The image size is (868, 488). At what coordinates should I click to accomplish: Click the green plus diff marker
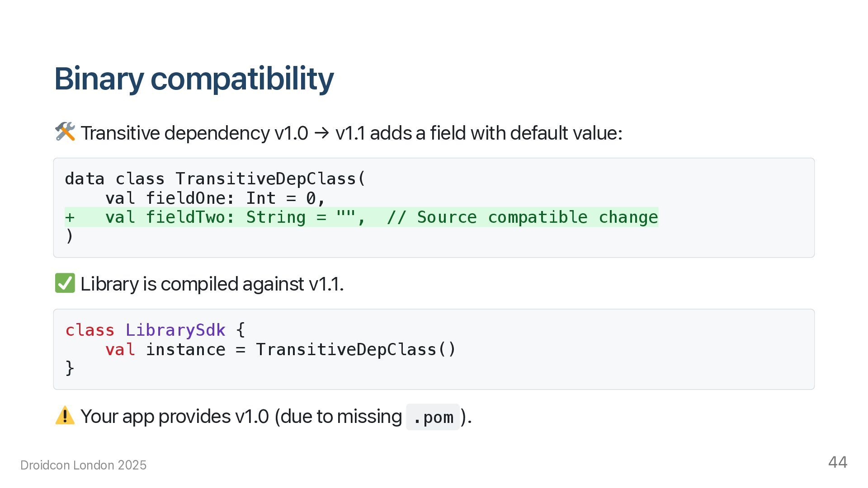[x=70, y=217]
